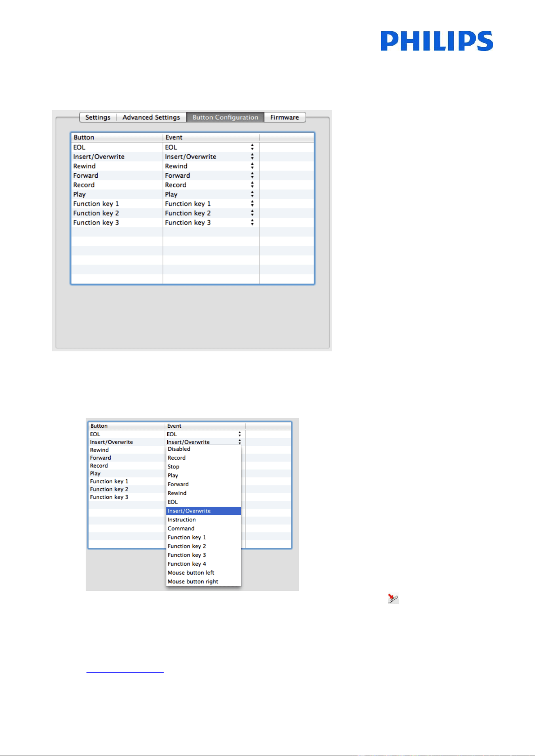This screenshot has height=756, width=535.
Task: Open Function key 3 event selector arrows
Action: [x=252, y=223]
